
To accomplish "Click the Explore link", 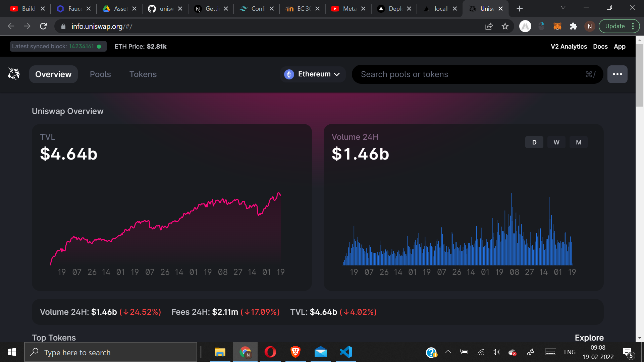I will 589,338.
